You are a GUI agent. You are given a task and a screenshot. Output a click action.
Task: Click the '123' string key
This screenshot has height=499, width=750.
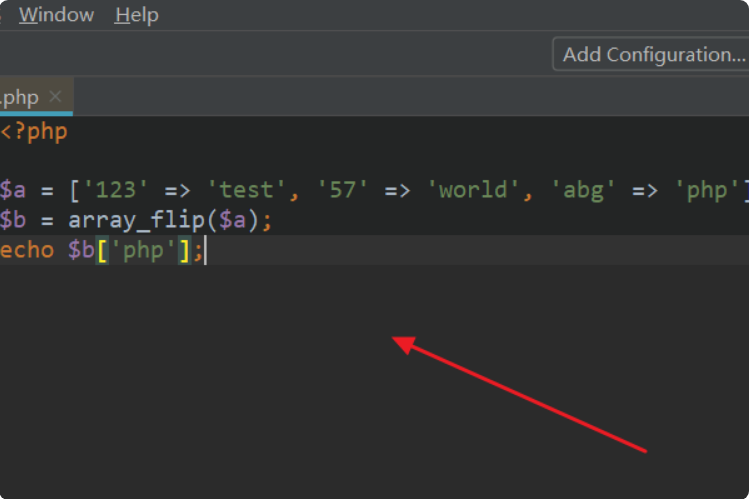point(115,190)
